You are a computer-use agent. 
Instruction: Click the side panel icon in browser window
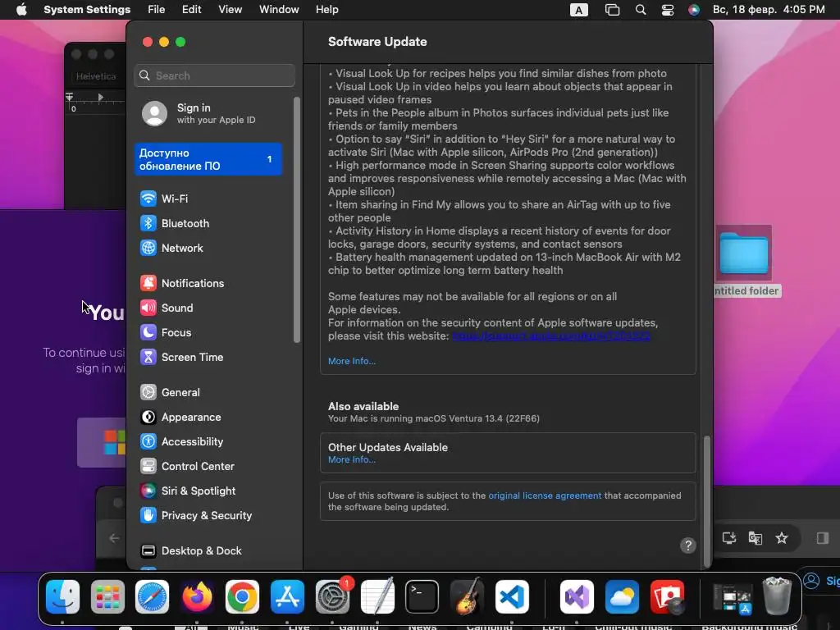click(x=822, y=538)
